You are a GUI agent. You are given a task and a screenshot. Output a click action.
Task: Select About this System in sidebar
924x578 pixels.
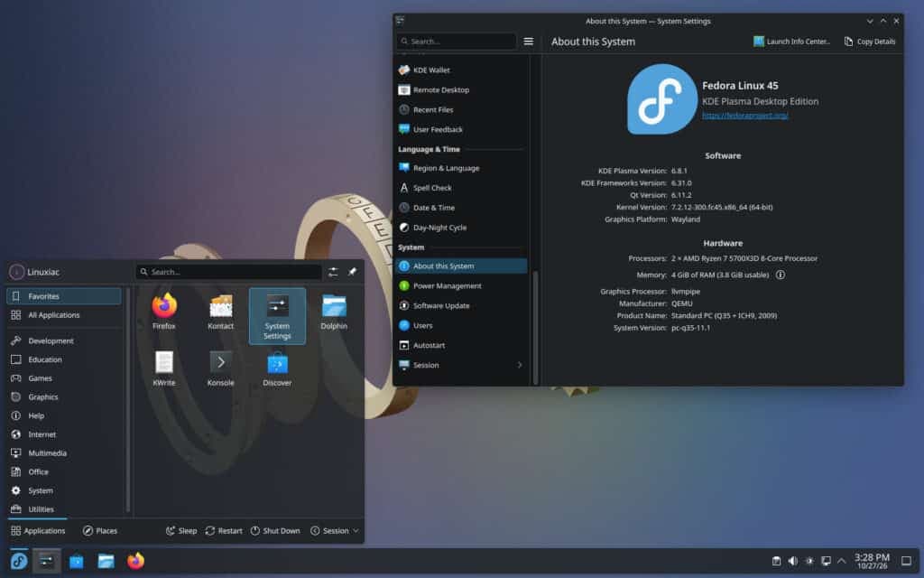tap(461, 266)
